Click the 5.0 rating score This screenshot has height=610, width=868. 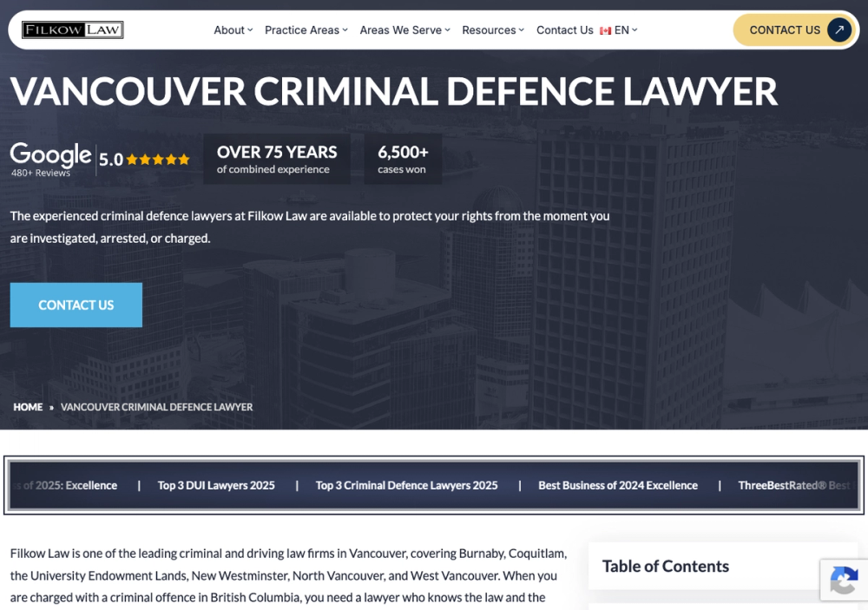click(111, 160)
